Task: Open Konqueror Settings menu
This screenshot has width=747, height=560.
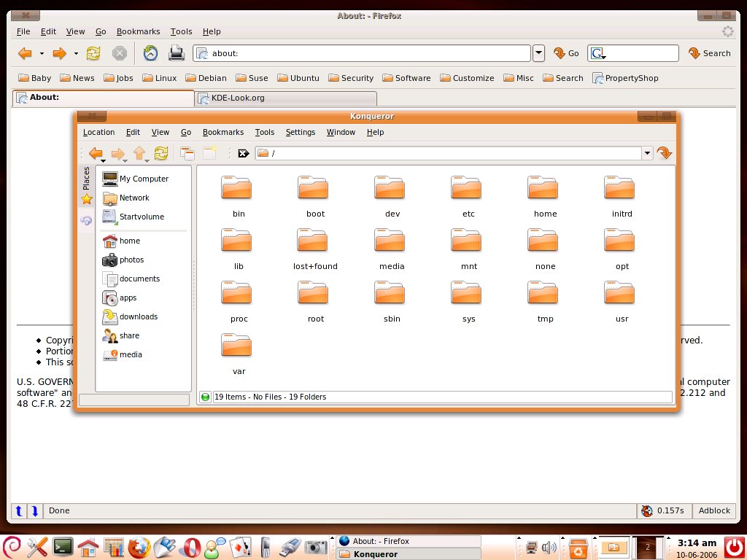Action: click(300, 133)
